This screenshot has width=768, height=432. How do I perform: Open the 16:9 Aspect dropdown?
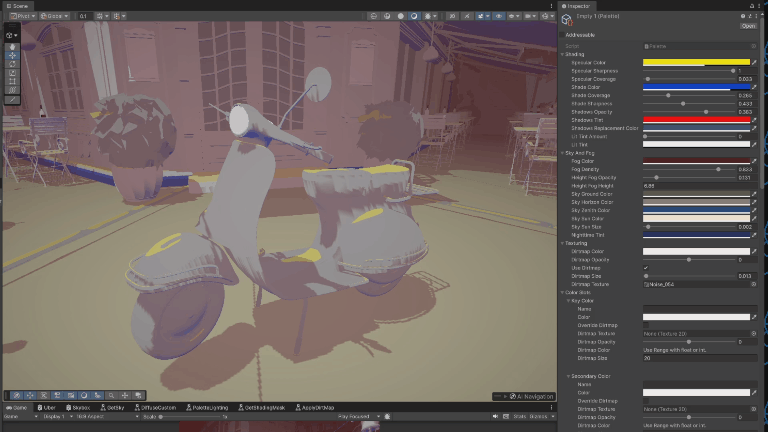107,416
